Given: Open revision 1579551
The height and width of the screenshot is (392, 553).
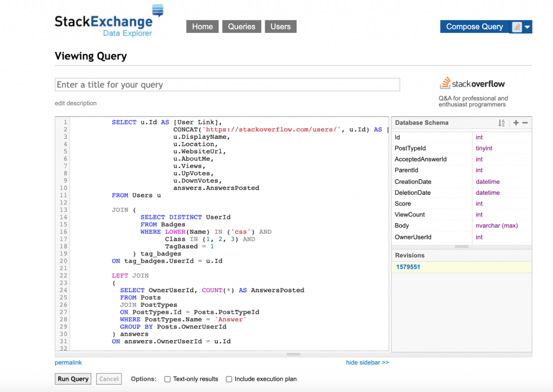Looking at the screenshot, I should (x=408, y=267).
